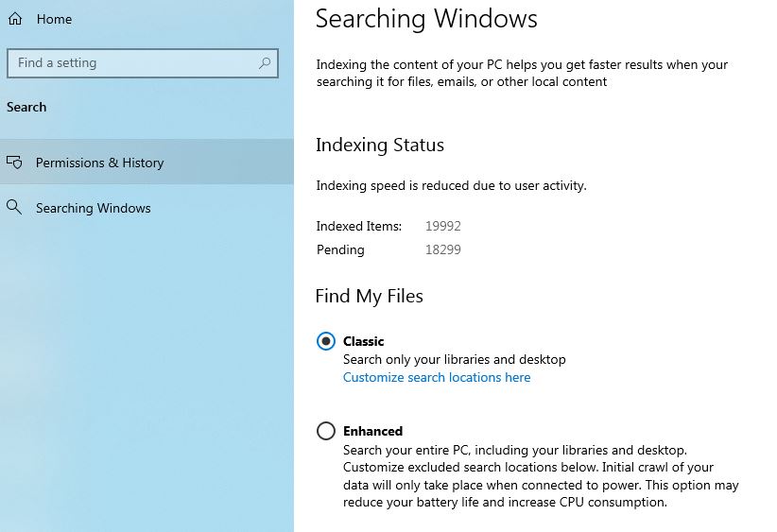Click the Searching Windows magnifier icon
Viewport: 777px width, 532px height.
coord(14,207)
